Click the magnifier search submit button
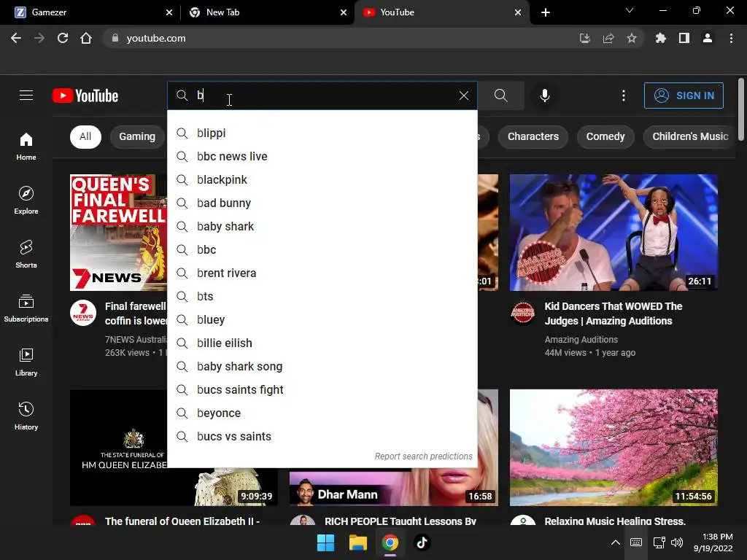 pos(500,96)
